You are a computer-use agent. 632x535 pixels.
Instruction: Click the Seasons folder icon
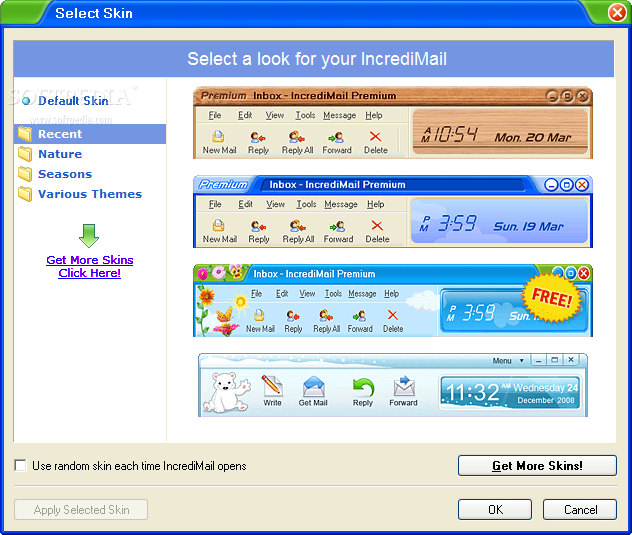click(25, 174)
